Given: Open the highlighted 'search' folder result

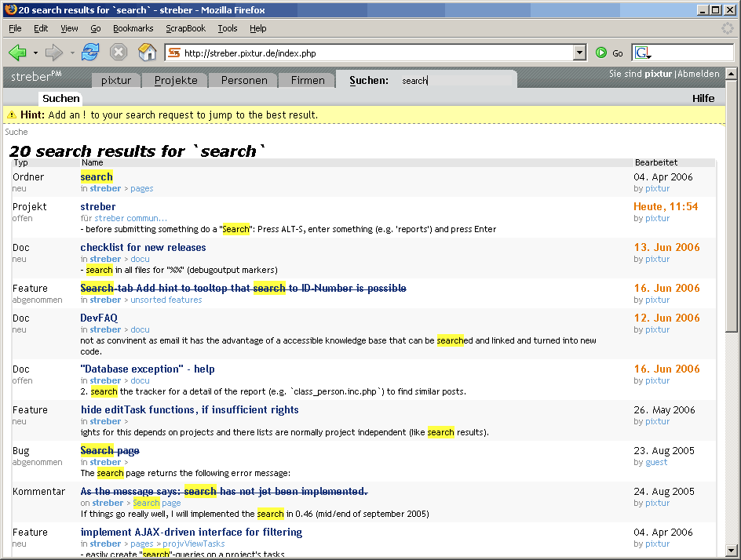Looking at the screenshot, I should [x=97, y=176].
